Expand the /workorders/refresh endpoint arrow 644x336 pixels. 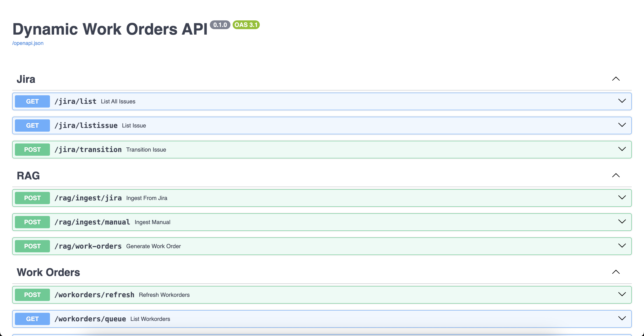click(622, 294)
